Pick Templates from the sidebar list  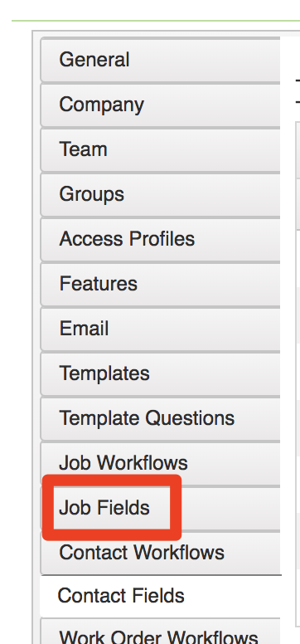point(161,373)
